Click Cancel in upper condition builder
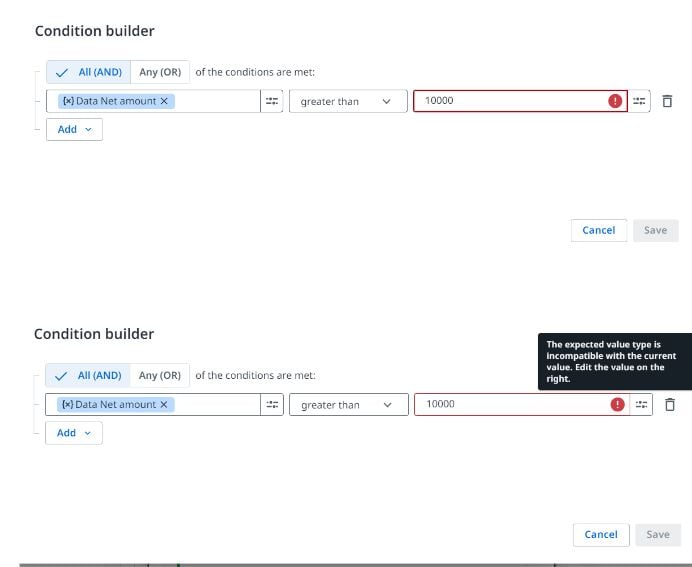 [x=598, y=230]
